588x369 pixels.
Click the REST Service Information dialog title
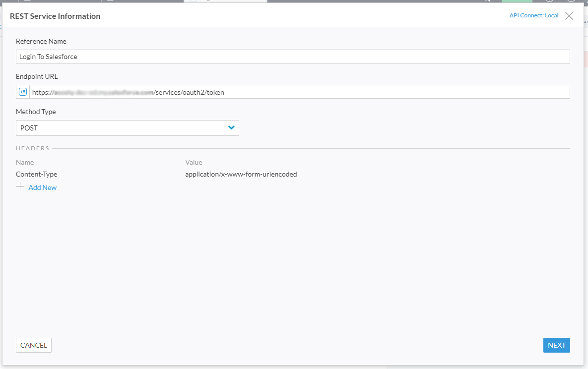pos(55,16)
